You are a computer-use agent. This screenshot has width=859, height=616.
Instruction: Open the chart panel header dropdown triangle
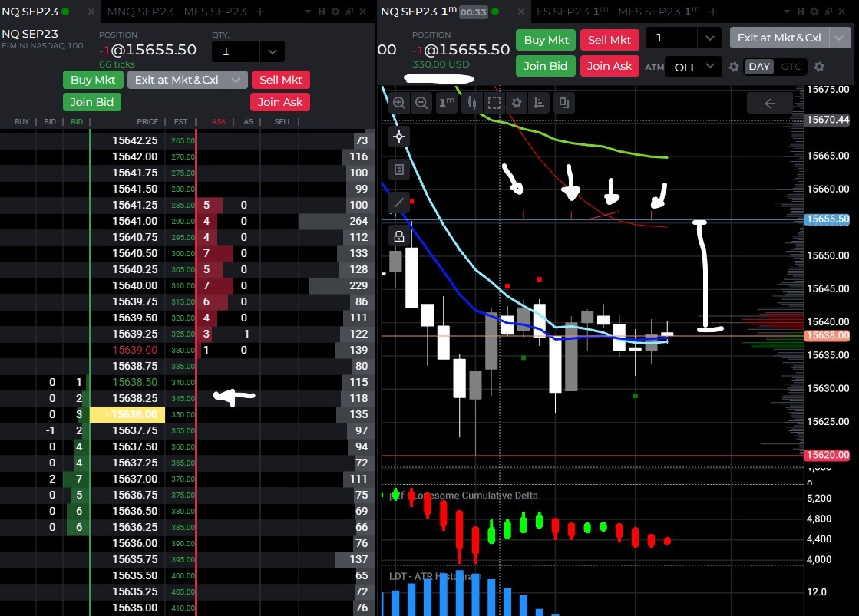click(x=787, y=12)
